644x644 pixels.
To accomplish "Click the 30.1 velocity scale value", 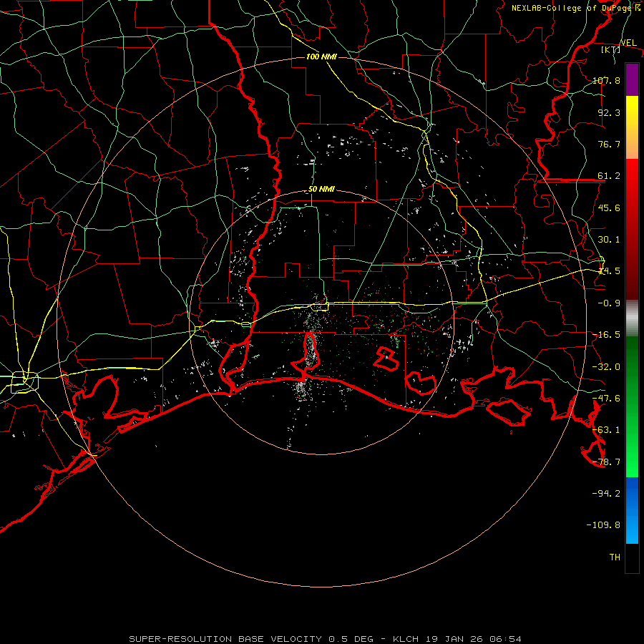I will coord(609,240).
